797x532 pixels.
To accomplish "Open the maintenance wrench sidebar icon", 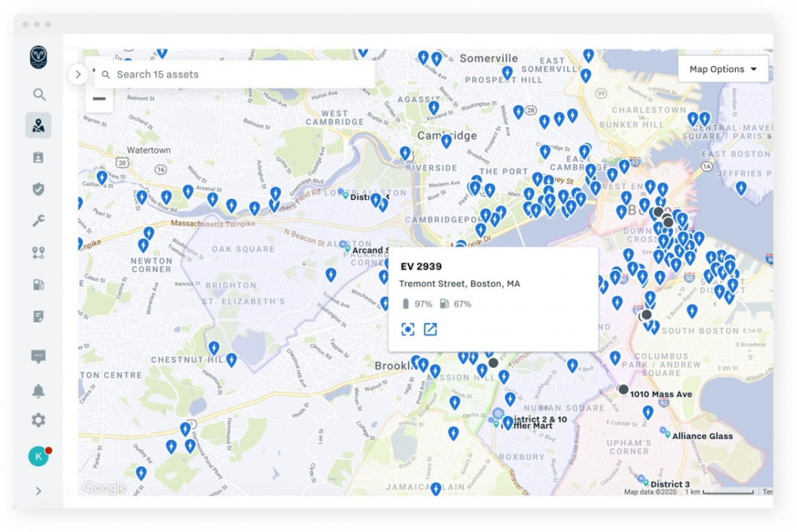I will point(39,221).
